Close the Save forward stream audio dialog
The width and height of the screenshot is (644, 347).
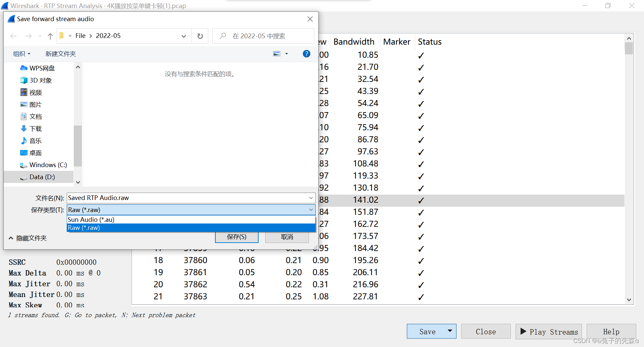(x=310, y=19)
